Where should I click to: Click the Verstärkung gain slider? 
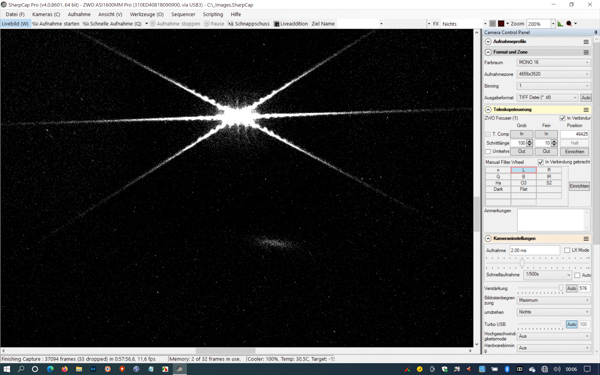[540, 288]
